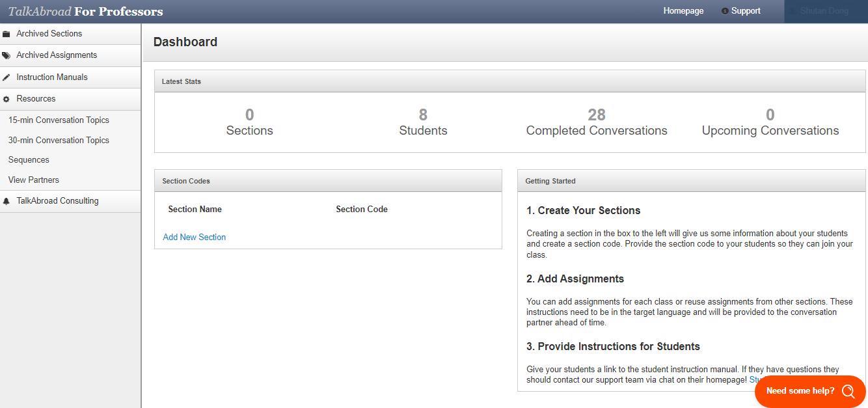Go to Sequences under Resources

click(x=29, y=160)
